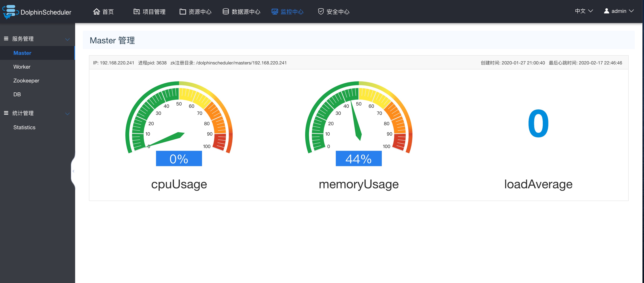Click the IP: 192.168.220.241 text
This screenshot has width=644, height=283.
tap(113, 63)
